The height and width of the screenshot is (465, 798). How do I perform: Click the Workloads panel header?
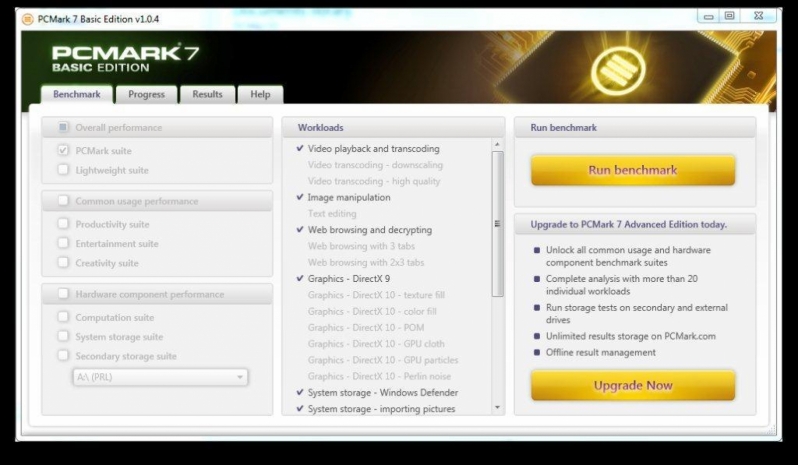[393, 127]
